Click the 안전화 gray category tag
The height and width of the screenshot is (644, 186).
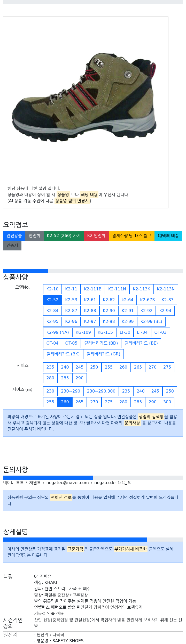click(34, 236)
